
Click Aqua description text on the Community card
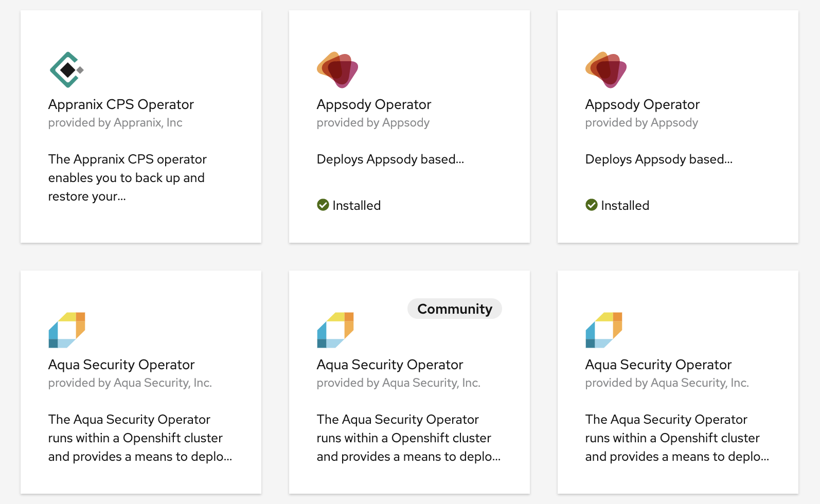(408, 438)
